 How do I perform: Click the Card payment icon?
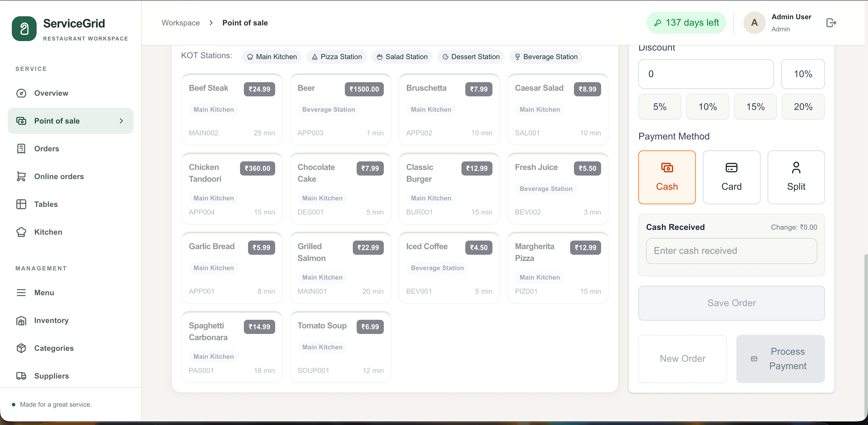pyautogui.click(x=731, y=168)
